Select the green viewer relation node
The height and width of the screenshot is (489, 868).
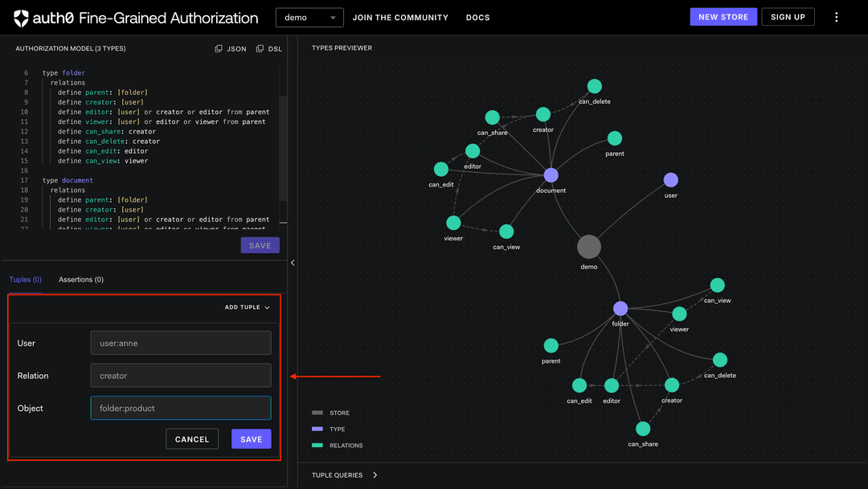pyautogui.click(x=453, y=223)
